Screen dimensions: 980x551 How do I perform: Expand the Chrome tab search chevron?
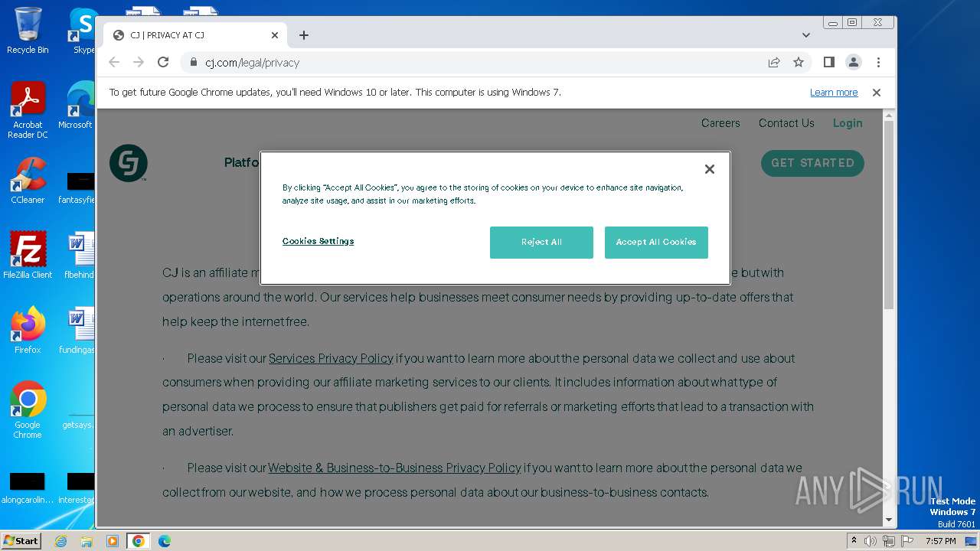(x=806, y=35)
